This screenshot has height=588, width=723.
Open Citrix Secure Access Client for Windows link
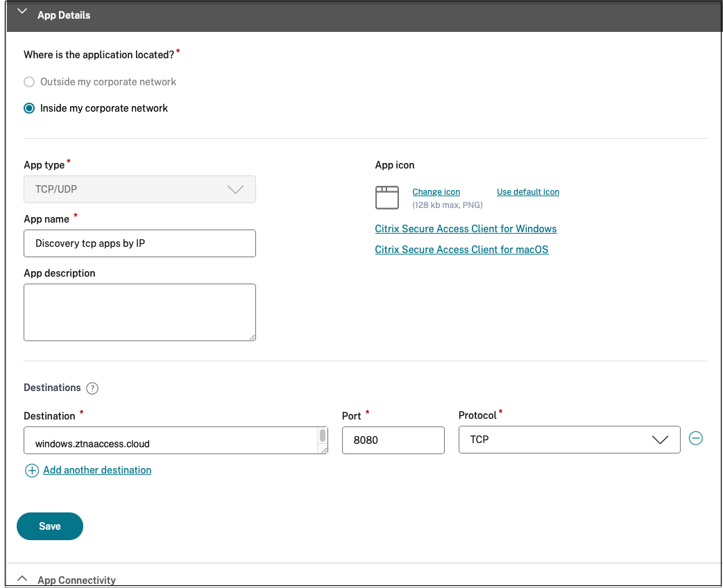(x=466, y=229)
